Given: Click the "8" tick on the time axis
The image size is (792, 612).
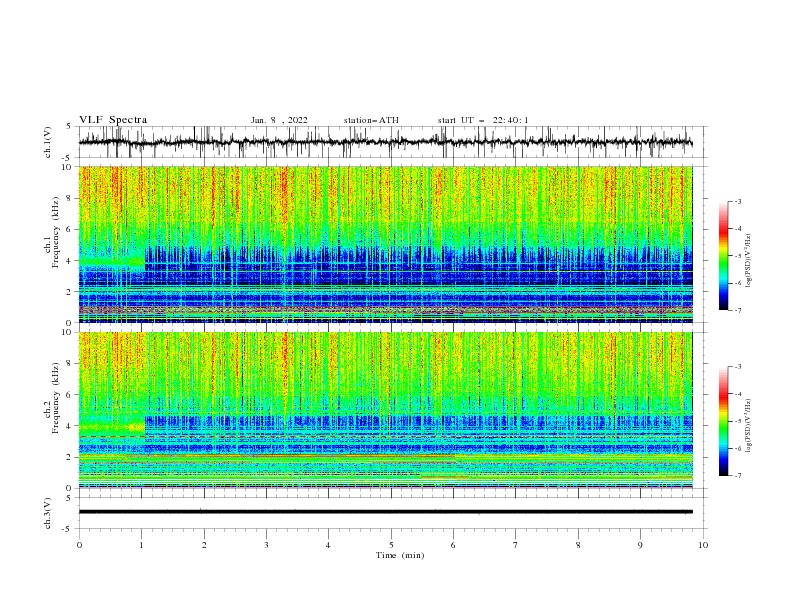Looking at the screenshot, I should coord(578,545).
